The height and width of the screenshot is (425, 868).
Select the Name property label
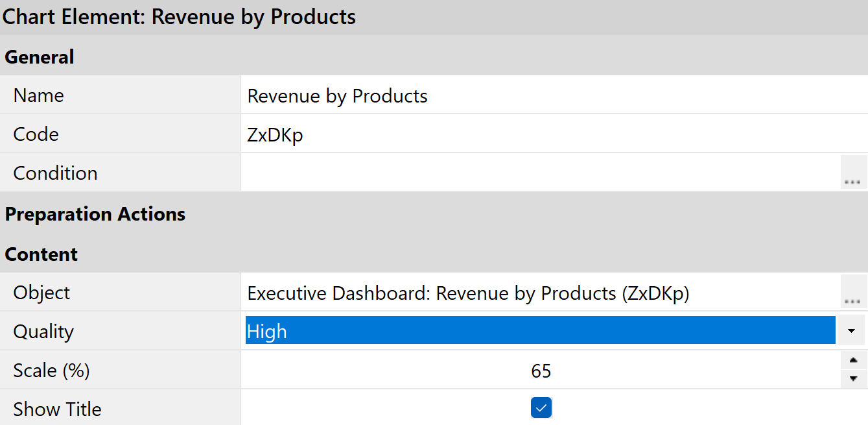[39, 95]
